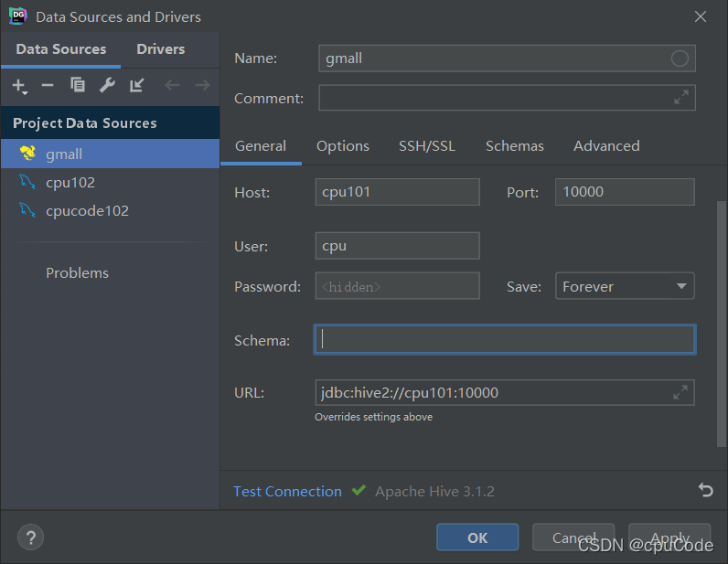Click the Apache Hive 3.1.2 status text
The height and width of the screenshot is (564, 728).
pos(434,491)
